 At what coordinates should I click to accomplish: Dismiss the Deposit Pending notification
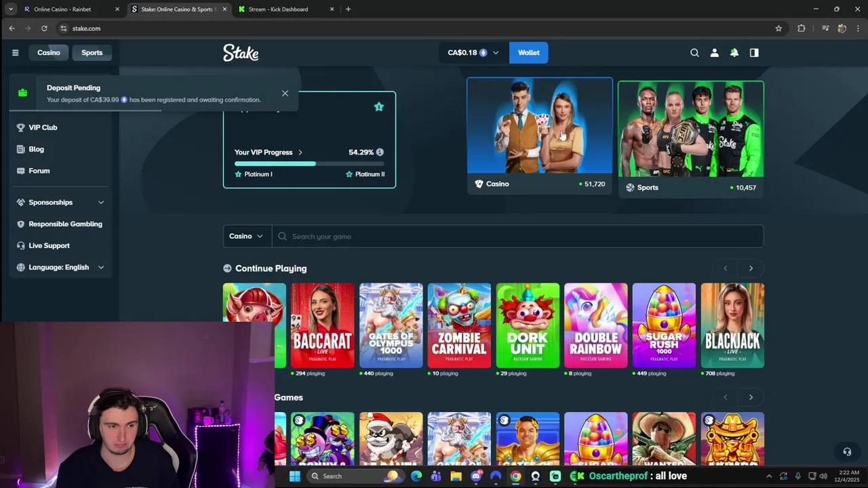pos(285,93)
